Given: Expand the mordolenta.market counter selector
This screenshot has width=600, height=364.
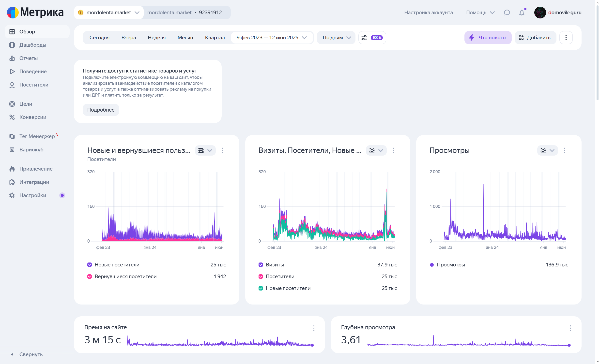Looking at the screenshot, I should [x=109, y=13].
